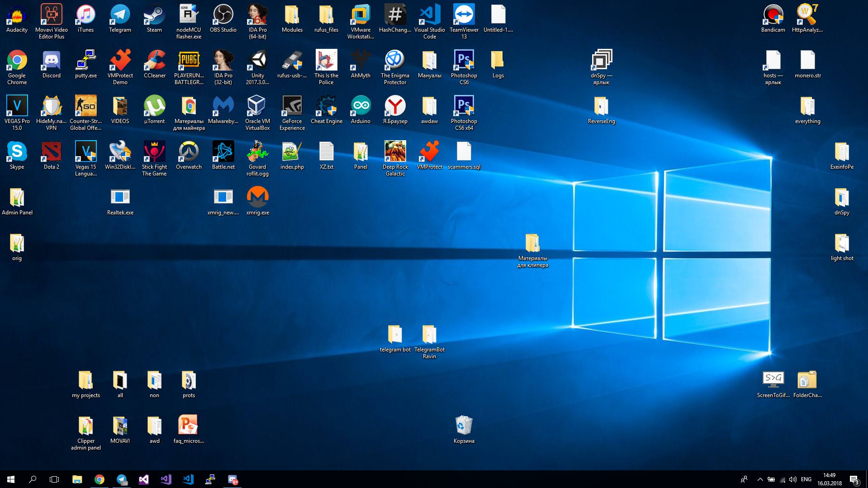The height and width of the screenshot is (488, 868).
Task: Select the Malwarebytes desktop icon
Action: pyautogui.click(x=223, y=110)
